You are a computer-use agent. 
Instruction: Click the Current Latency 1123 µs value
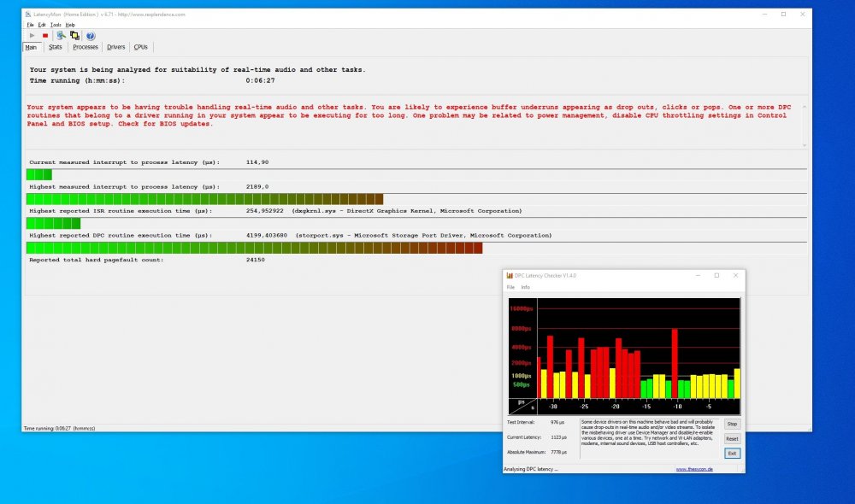(x=558, y=437)
